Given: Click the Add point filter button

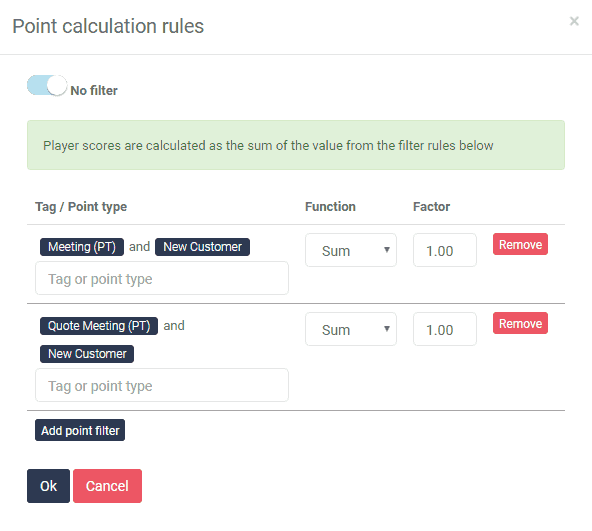Looking at the screenshot, I should coord(80,430).
